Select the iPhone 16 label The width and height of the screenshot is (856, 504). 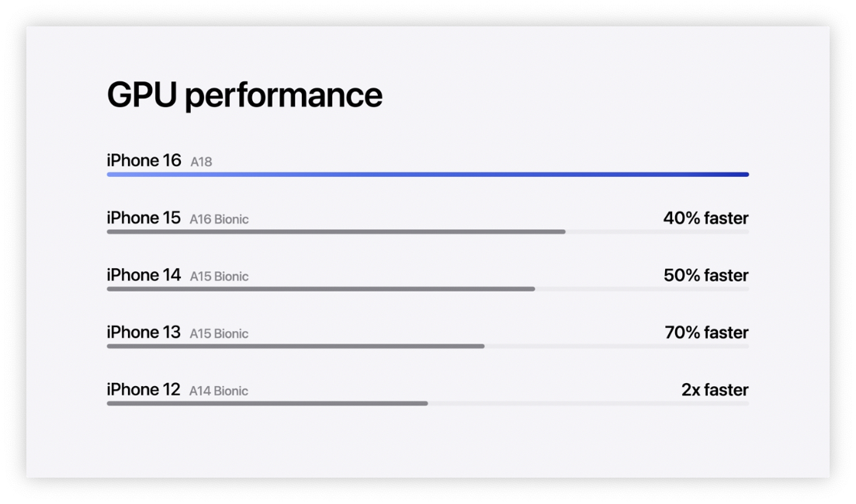(x=144, y=161)
